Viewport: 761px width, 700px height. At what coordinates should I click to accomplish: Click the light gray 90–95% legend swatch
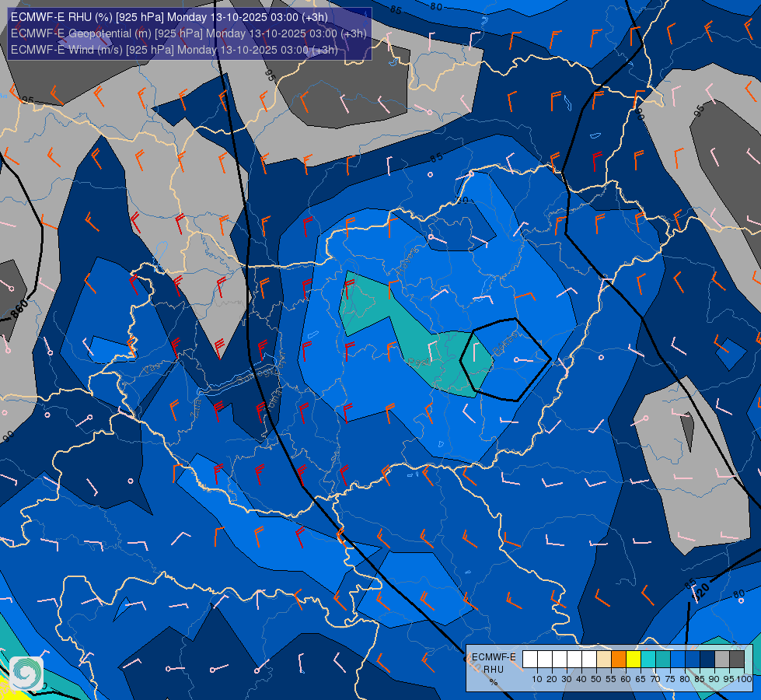pos(722,660)
